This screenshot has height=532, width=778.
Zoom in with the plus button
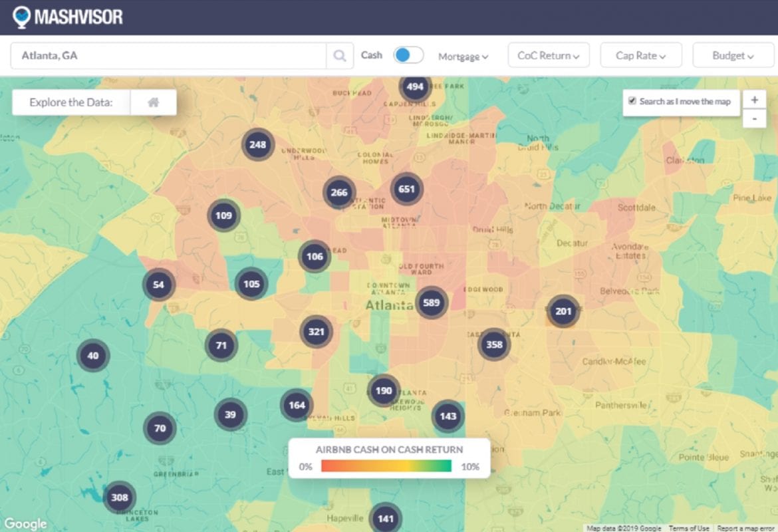tap(754, 100)
